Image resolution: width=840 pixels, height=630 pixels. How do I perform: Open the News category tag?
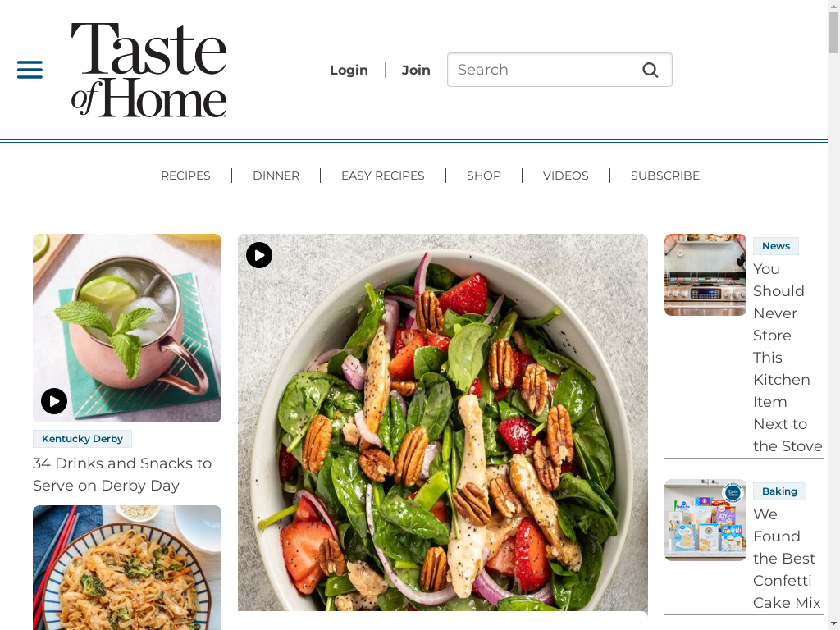(776, 246)
